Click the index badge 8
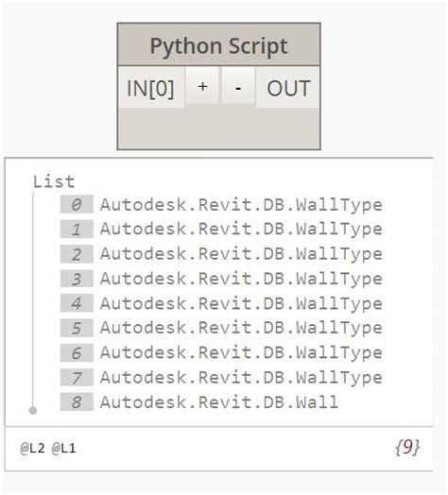The height and width of the screenshot is (495, 448). click(x=77, y=401)
